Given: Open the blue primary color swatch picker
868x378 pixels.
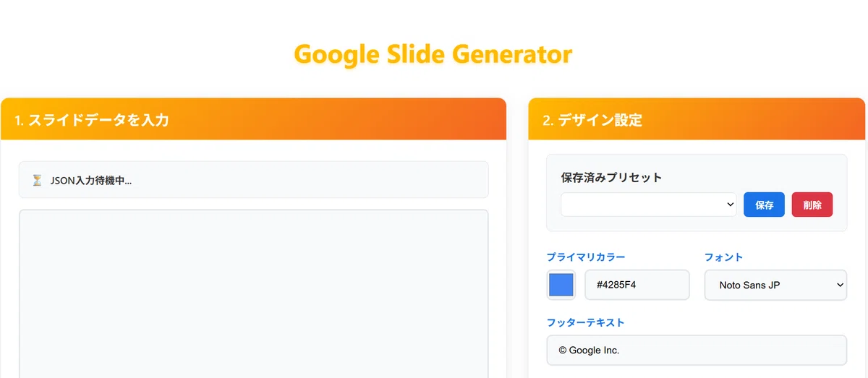Looking at the screenshot, I should pyautogui.click(x=561, y=285).
